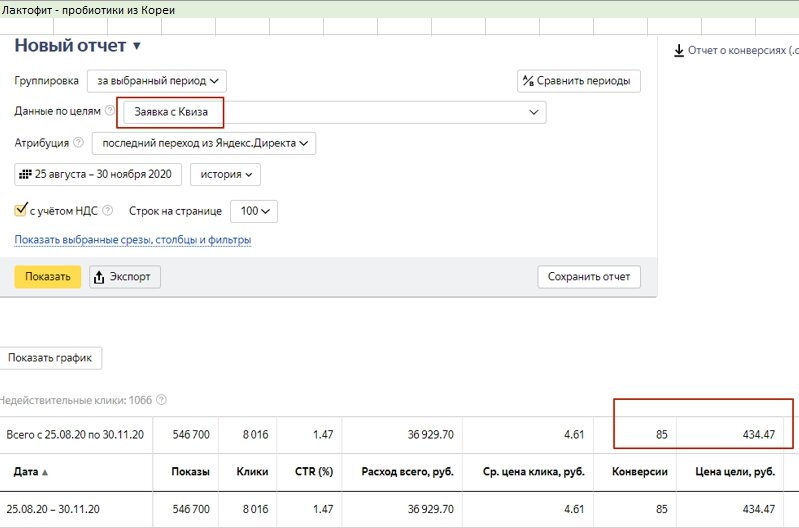Open Группировка за выбранный период dropdown
The image size is (799, 528).
click(x=157, y=81)
